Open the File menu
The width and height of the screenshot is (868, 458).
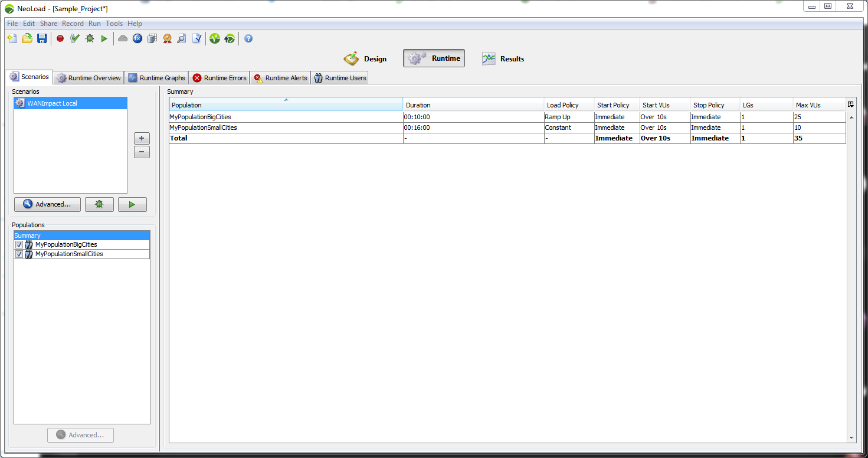click(12, 24)
